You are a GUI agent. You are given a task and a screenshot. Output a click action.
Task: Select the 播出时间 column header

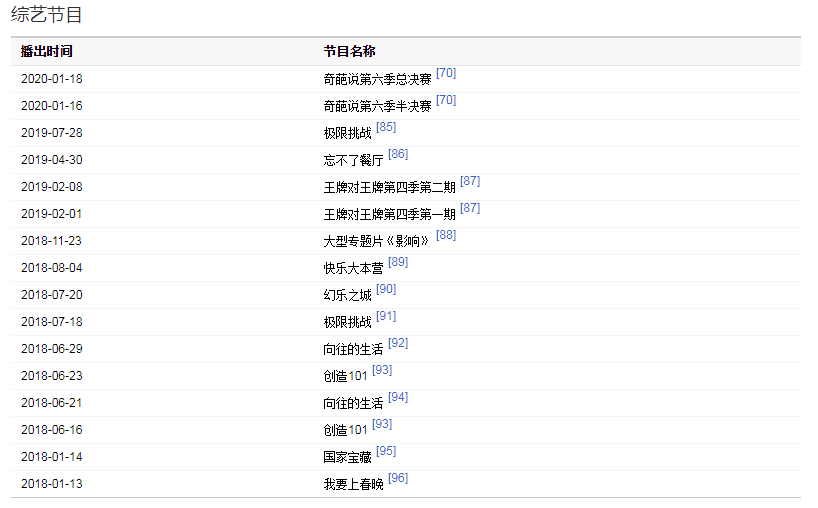click(x=47, y=51)
